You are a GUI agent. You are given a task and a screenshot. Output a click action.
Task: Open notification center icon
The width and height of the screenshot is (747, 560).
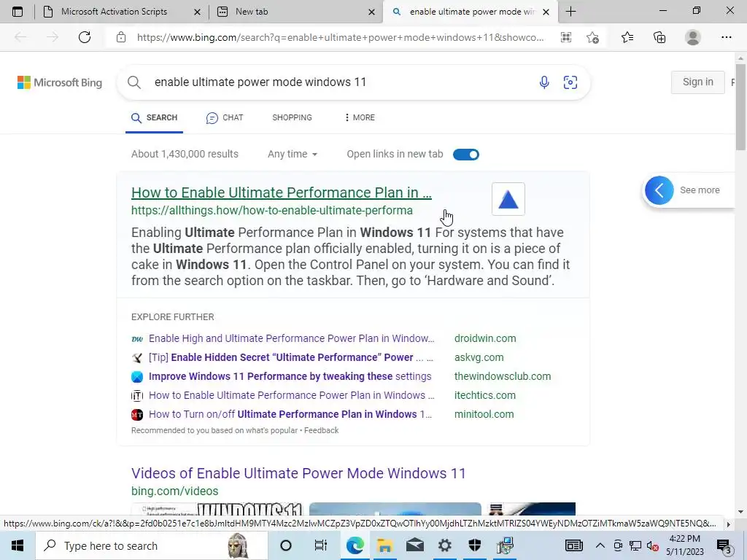[x=724, y=546]
